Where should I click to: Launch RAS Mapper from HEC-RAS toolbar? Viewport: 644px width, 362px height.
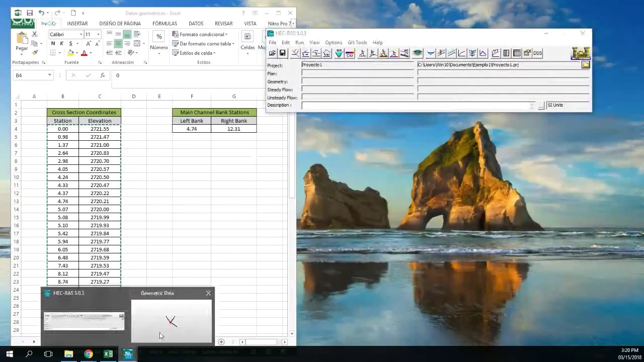point(418,53)
